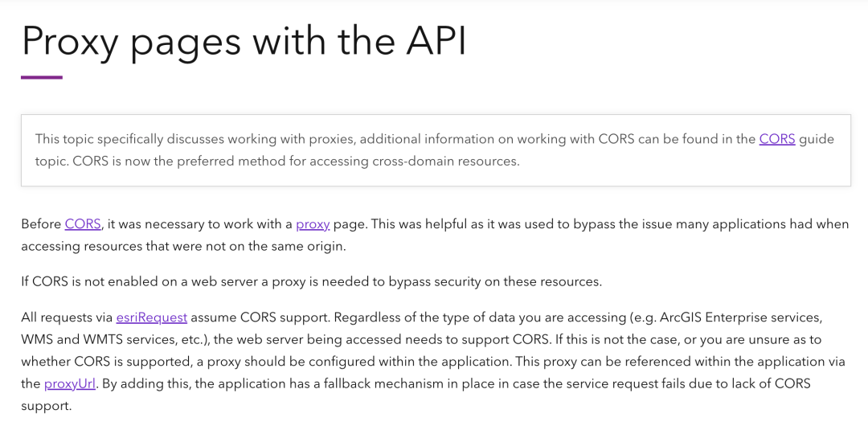Click "All requests via" paragraph start
The image size is (868, 430).
point(67,317)
